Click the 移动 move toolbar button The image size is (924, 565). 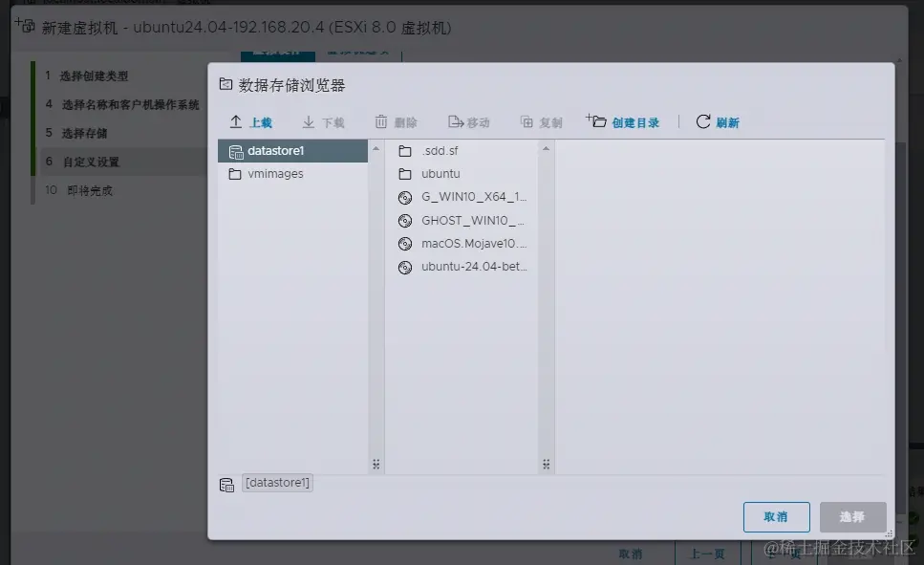point(469,122)
